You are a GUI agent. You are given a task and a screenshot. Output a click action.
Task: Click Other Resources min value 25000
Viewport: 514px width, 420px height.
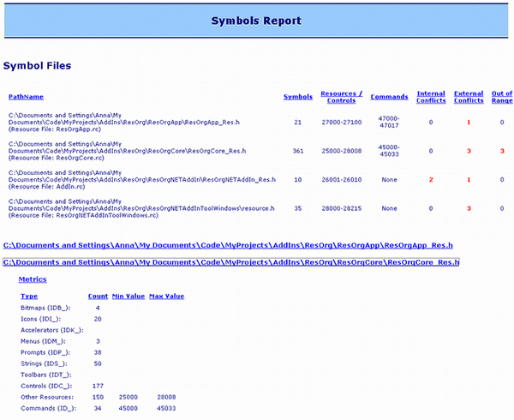[128, 397]
